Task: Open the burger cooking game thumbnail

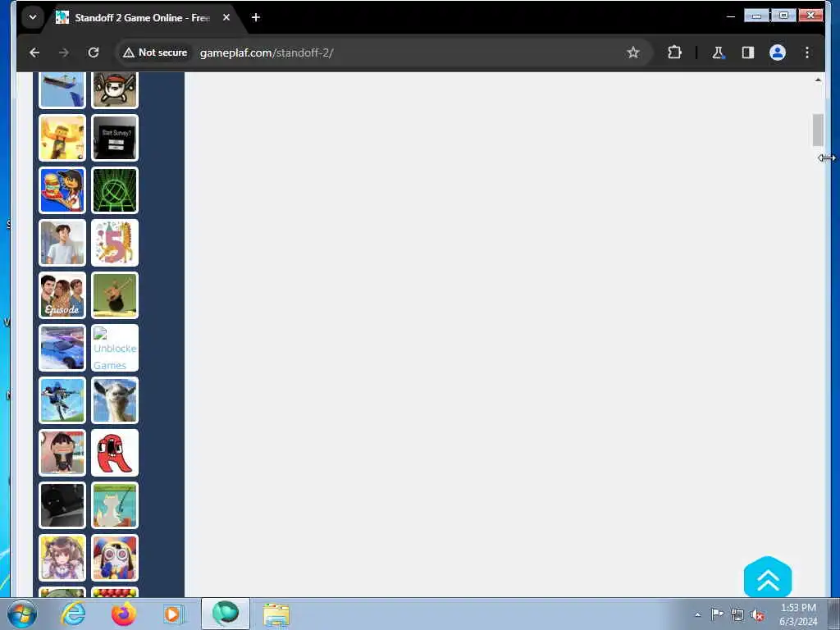Action: click(62, 190)
